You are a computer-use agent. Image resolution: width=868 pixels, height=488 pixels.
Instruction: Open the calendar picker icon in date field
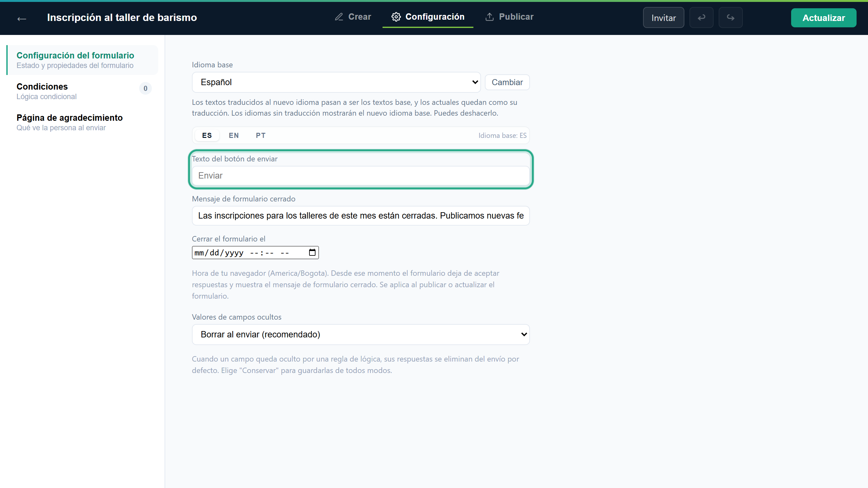tap(312, 252)
